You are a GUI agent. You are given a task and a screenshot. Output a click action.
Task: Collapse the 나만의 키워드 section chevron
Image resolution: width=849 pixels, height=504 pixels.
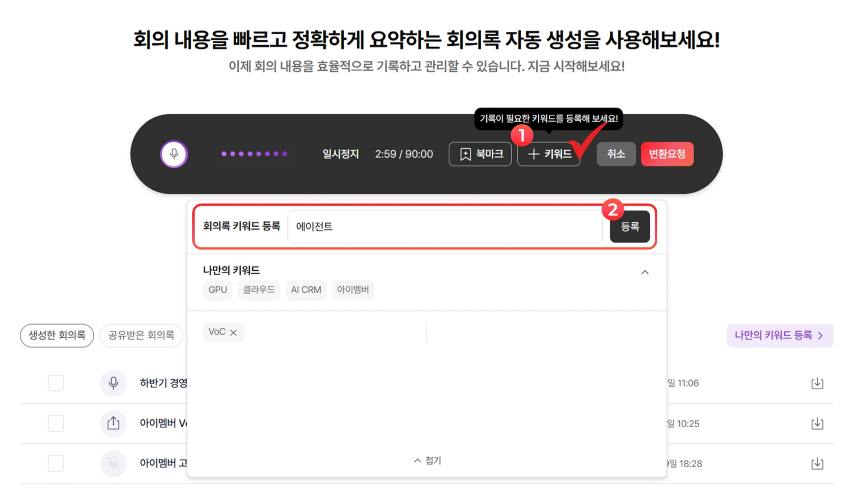[644, 272]
